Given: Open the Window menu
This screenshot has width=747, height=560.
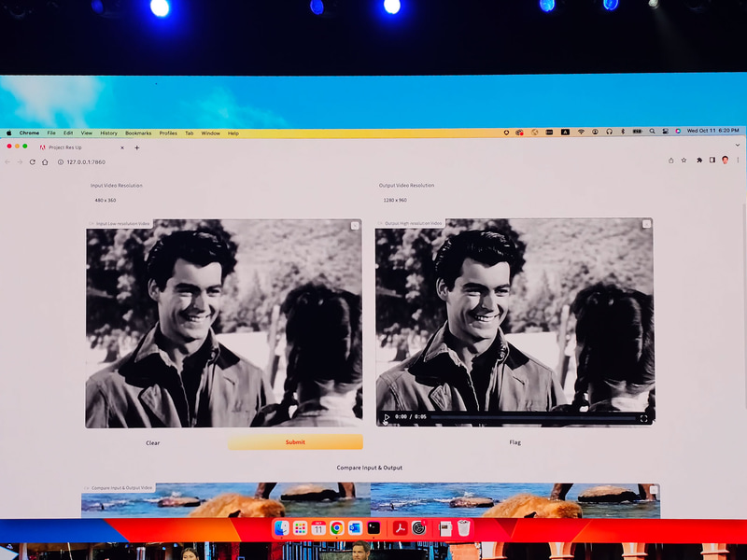Looking at the screenshot, I should pyautogui.click(x=211, y=133).
